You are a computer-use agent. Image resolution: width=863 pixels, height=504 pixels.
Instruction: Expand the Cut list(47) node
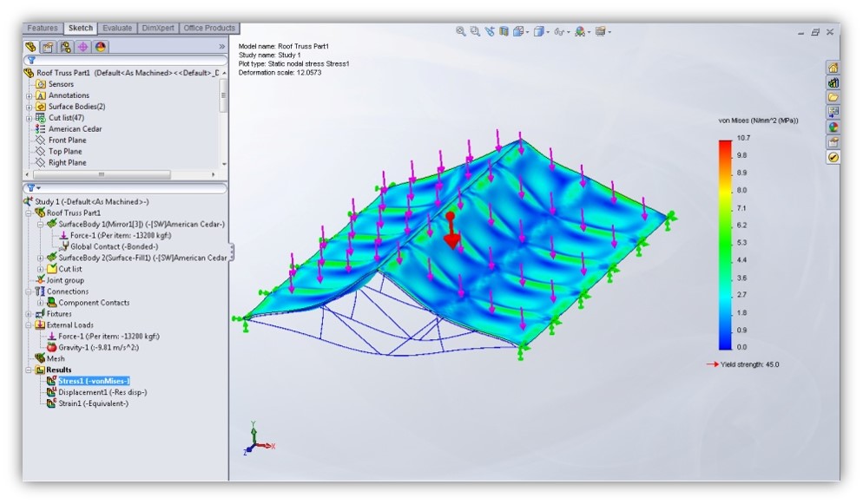click(30, 118)
